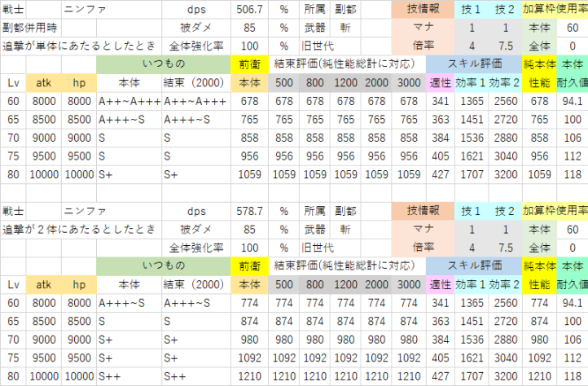Select 1210 under the 1200 column
The width and height of the screenshot is (588, 386).
pyautogui.click(x=345, y=376)
